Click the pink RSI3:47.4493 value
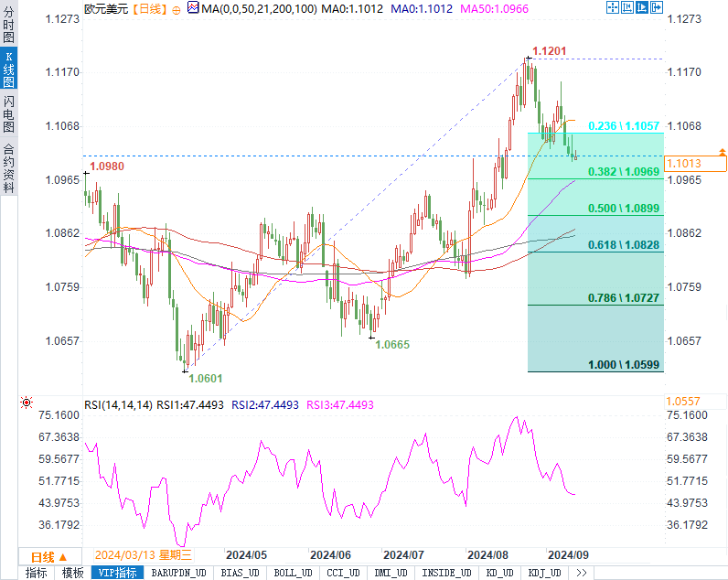 tap(340, 405)
